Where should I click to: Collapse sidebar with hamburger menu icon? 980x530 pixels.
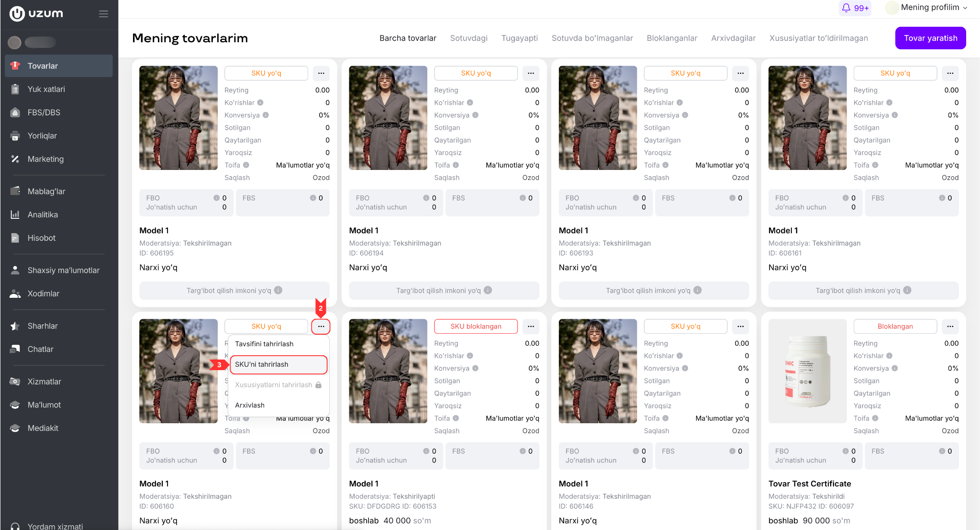tap(103, 14)
